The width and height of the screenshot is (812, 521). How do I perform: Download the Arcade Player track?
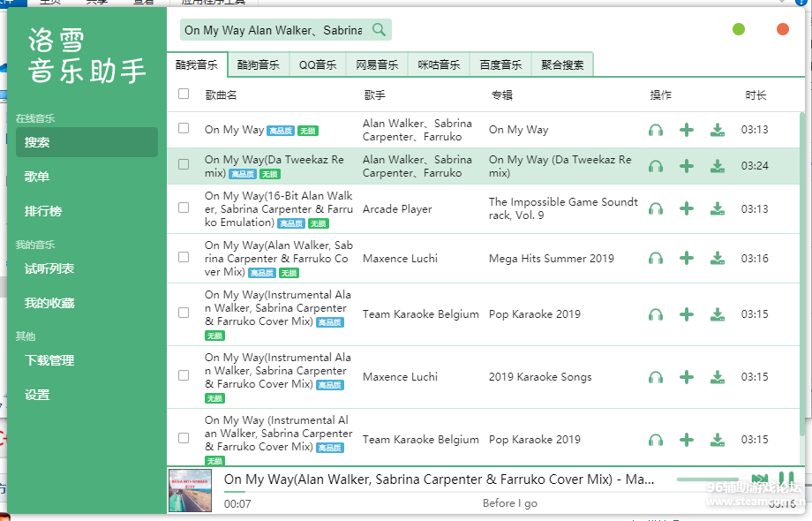[718, 209]
